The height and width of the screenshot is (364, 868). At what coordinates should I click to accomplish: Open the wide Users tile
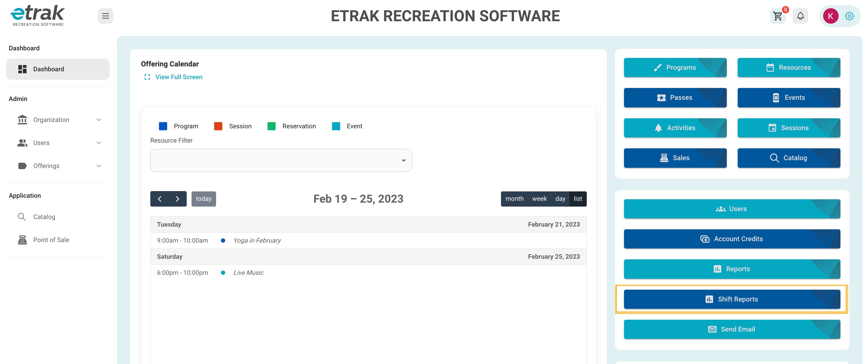point(732,209)
